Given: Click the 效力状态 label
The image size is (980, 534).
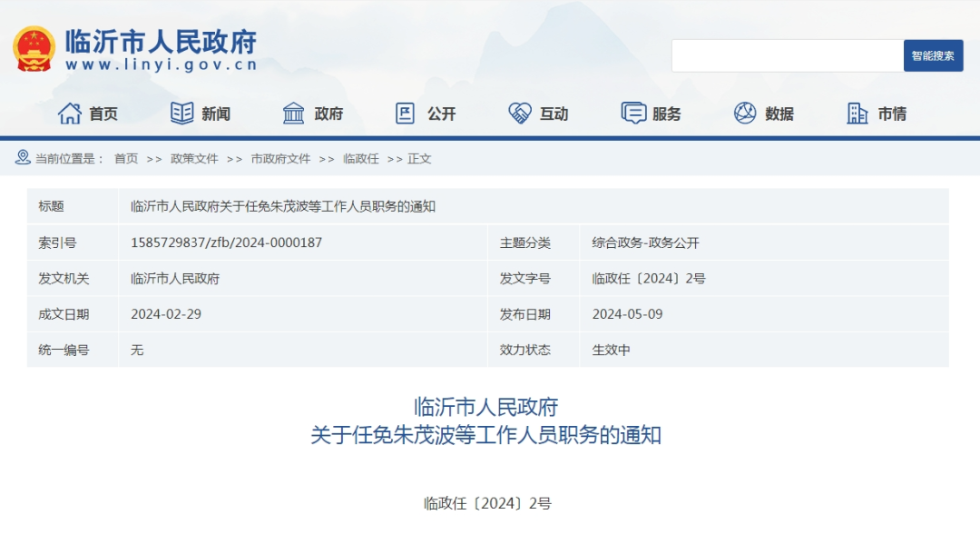Looking at the screenshot, I should (x=525, y=351).
